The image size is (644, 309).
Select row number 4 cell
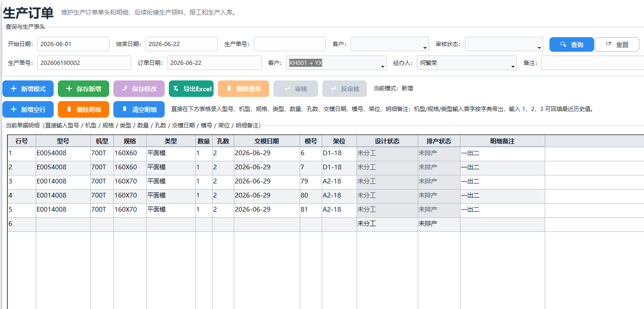[22, 196]
